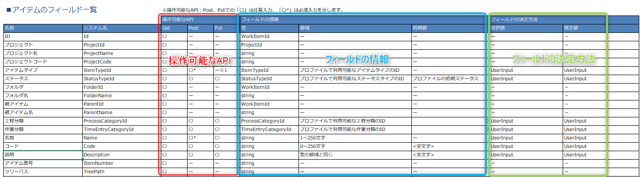
Task: Select the Put column header
Action: click(227, 28)
